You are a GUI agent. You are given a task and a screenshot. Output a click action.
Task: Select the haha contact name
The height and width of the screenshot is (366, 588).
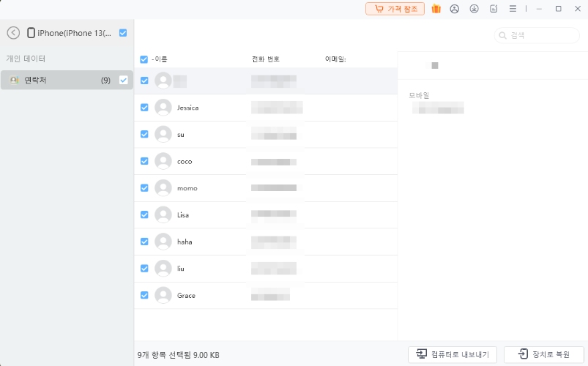coord(185,242)
